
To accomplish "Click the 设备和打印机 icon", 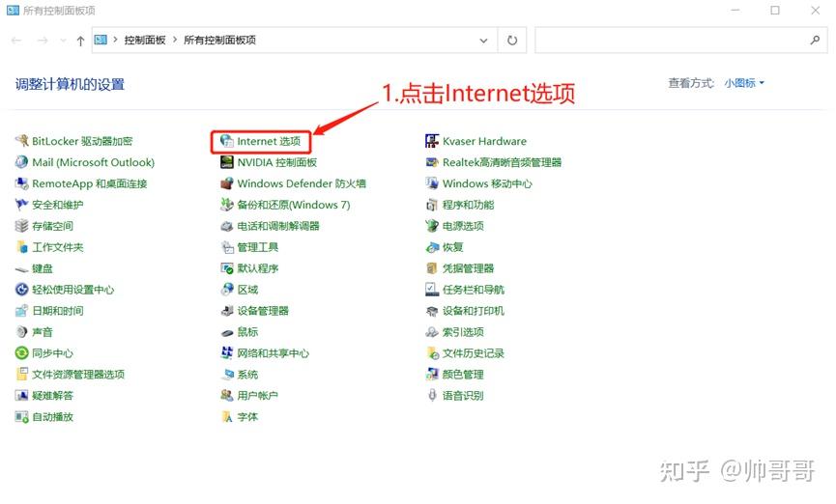I will pos(432,311).
